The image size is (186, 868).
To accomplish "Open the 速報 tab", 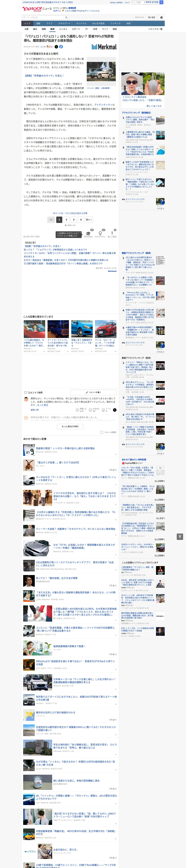I will [38, 23].
